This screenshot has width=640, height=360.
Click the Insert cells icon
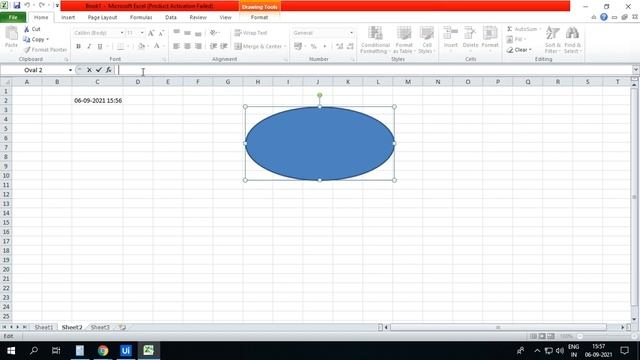[x=451, y=33]
